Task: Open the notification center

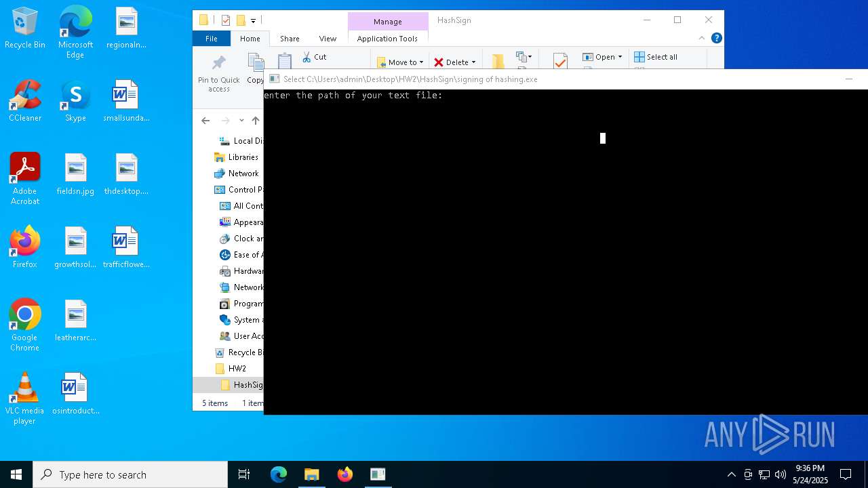Action: click(x=846, y=474)
